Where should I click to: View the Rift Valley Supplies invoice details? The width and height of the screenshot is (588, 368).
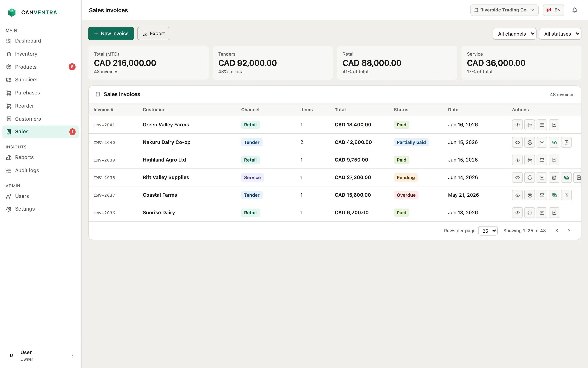click(517, 177)
